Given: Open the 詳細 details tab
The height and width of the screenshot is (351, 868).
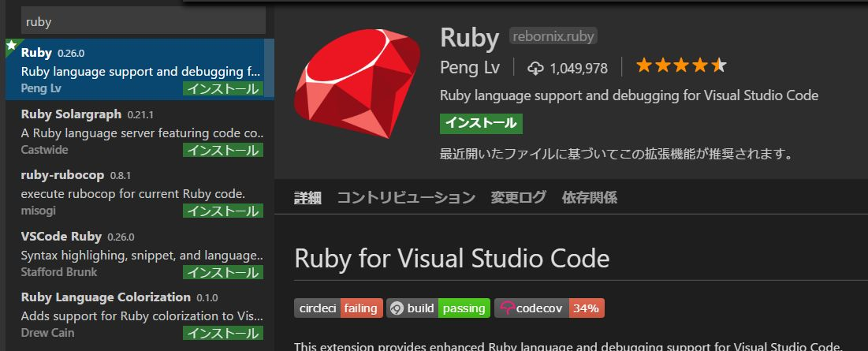Looking at the screenshot, I should point(307,197).
